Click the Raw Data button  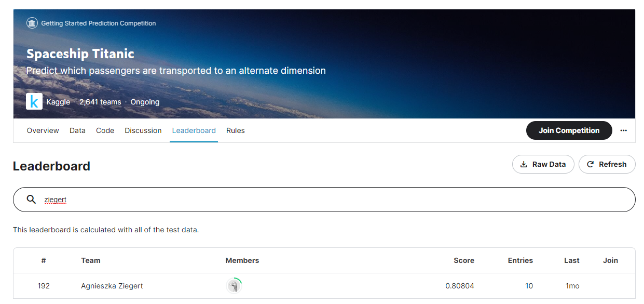click(x=543, y=164)
